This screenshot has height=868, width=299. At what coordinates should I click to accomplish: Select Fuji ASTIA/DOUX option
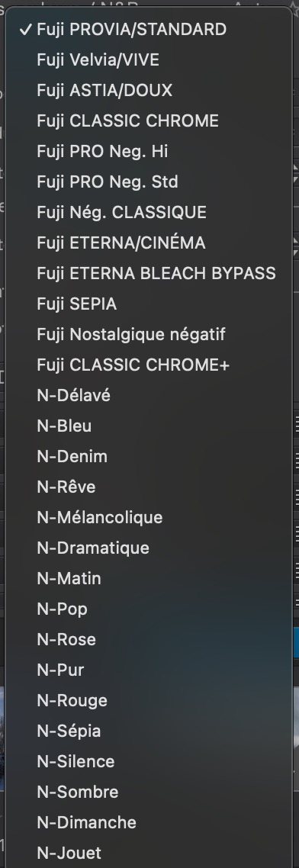tap(149, 90)
